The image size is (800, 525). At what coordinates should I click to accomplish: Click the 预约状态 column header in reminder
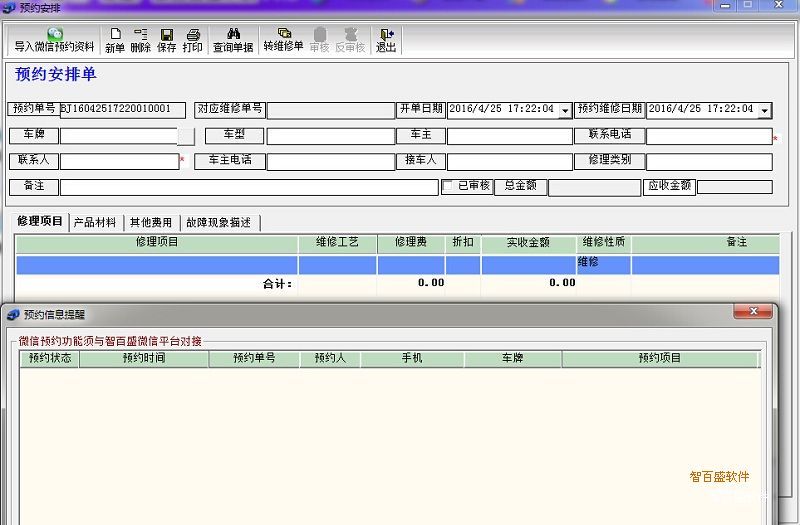click(x=49, y=359)
